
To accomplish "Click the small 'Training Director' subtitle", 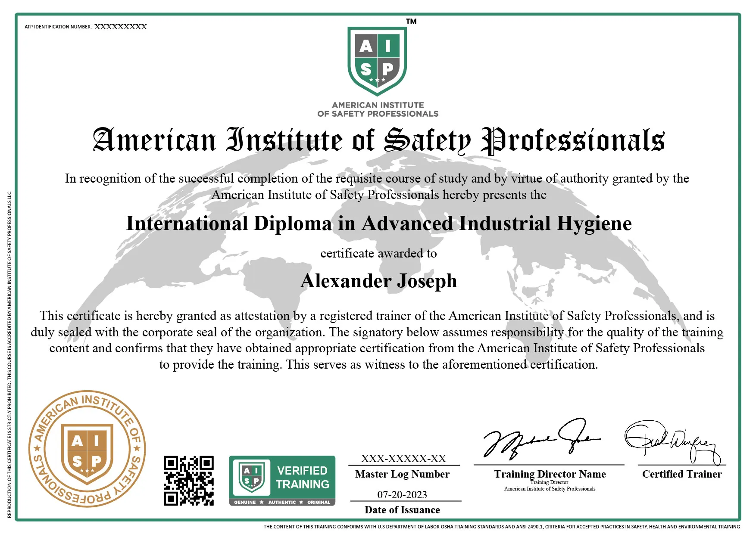I will coord(549,482).
